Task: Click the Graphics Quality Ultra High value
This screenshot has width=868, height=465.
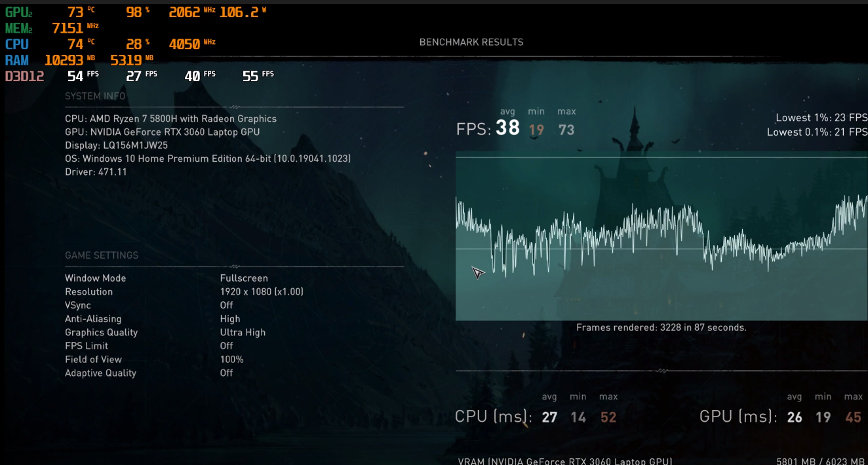Action: 243,332
